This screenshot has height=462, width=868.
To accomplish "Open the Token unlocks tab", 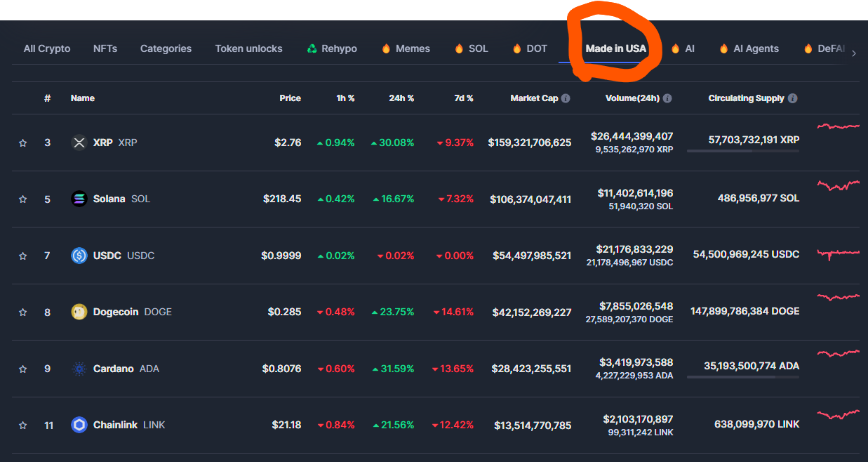I will pos(248,48).
